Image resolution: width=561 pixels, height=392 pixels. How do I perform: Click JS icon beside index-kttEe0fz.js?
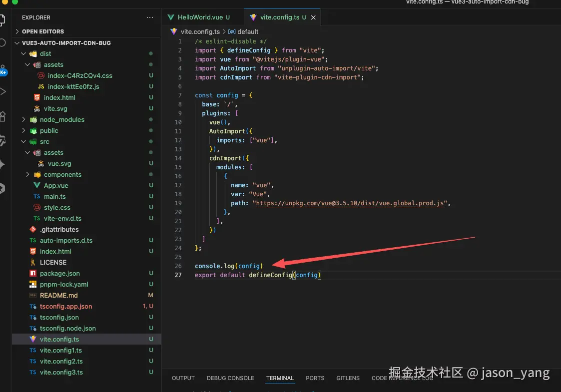(x=41, y=86)
